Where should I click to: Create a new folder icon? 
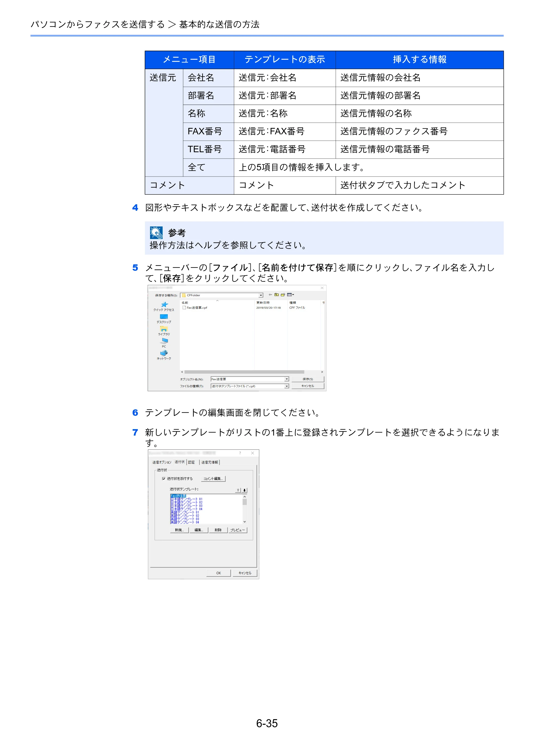click(x=283, y=295)
